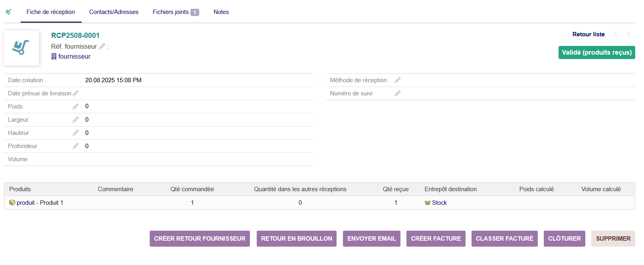Click the Validé (produits reçus) status badge
The height and width of the screenshot is (265, 644).
[x=596, y=52]
